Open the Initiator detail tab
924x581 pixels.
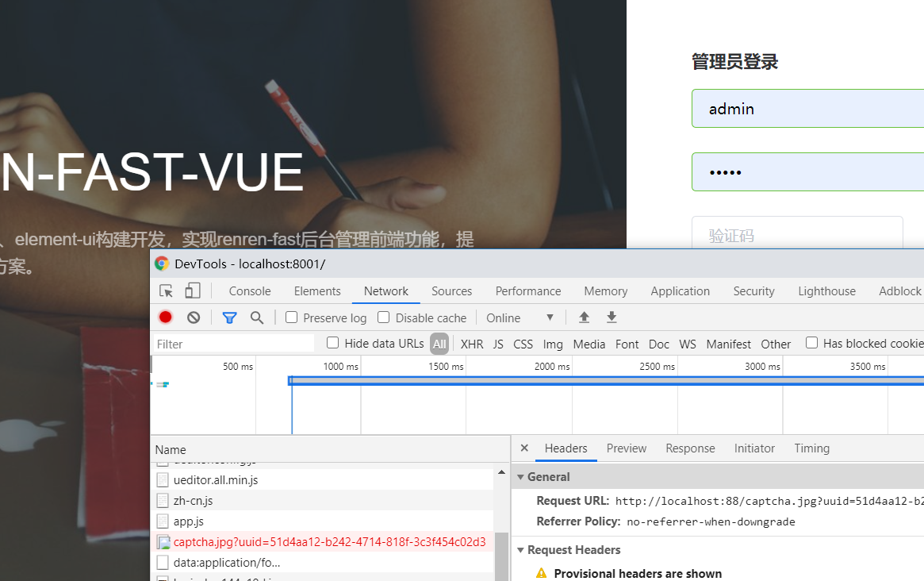754,448
